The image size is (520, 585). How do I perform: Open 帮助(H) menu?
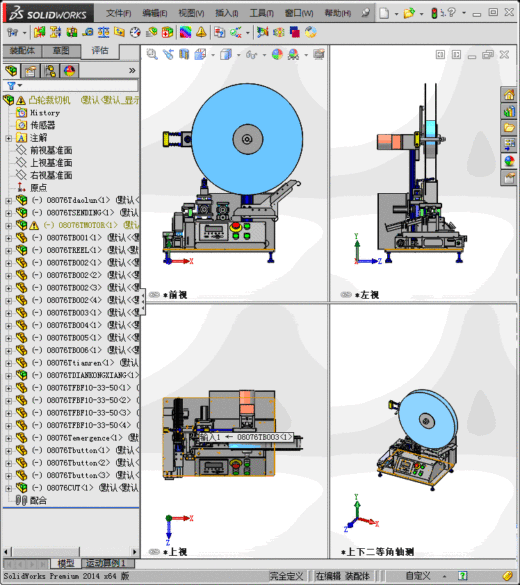338,13
